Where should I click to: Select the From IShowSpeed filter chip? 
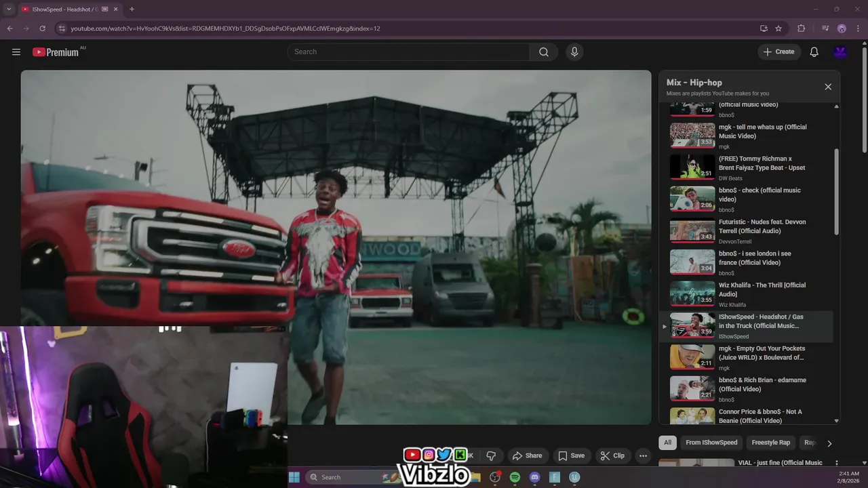point(711,443)
